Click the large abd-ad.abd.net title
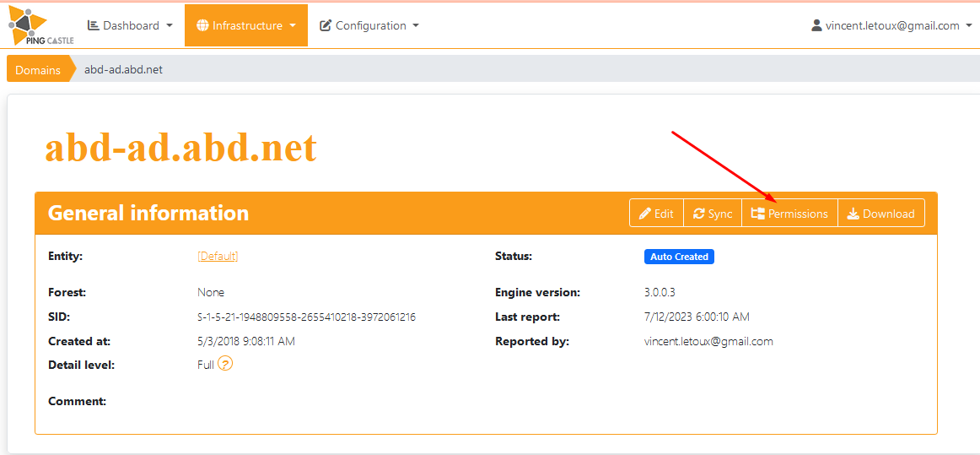 click(x=180, y=149)
